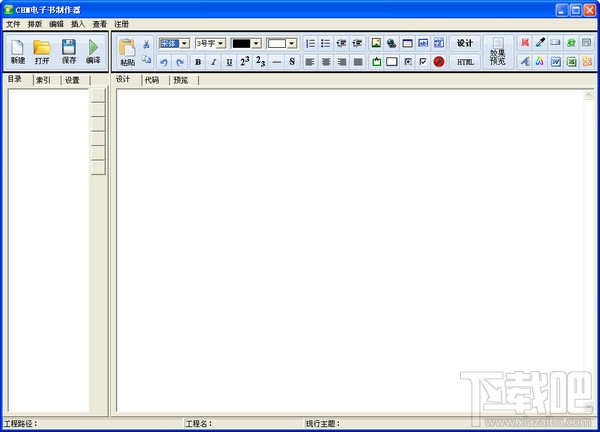This screenshot has height=432, width=600.
Task: Justify text alignment
Action: click(x=358, y=62)
